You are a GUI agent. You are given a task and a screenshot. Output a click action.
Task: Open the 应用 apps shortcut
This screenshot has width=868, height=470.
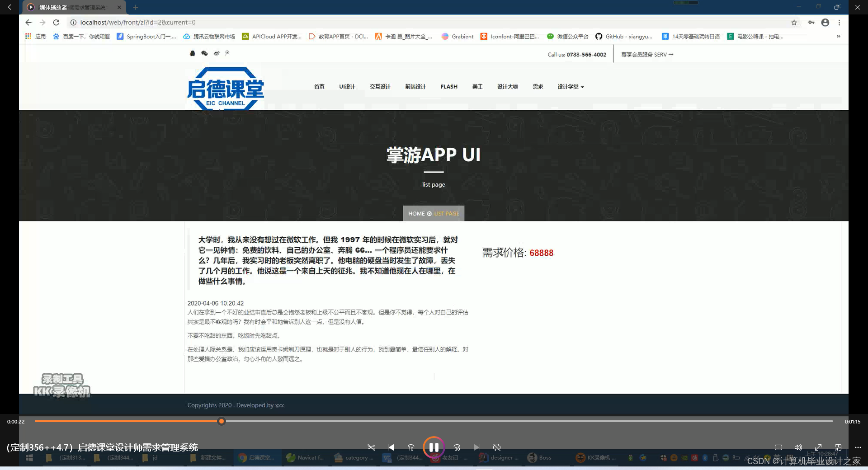coord(35,37)
